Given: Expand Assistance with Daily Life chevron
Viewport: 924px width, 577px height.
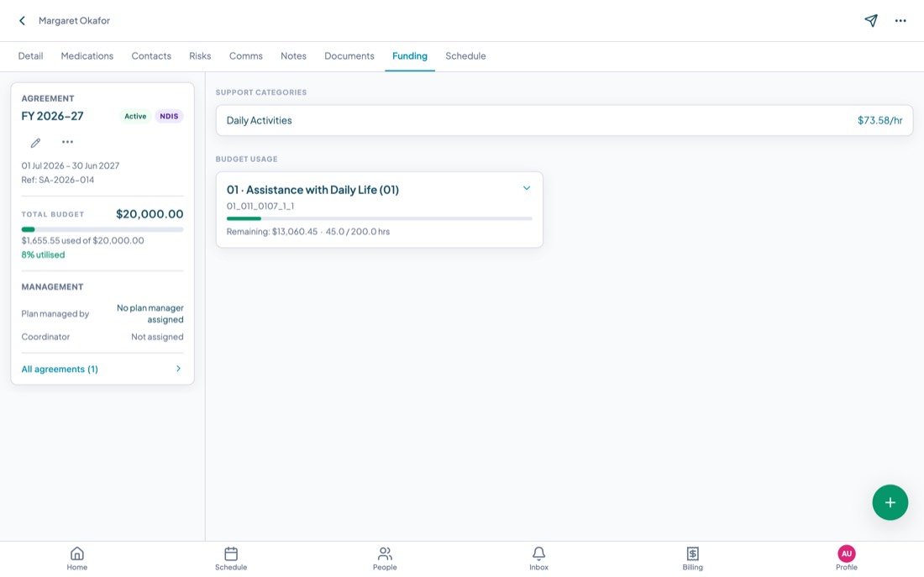Looking at the screenshot, I should tap(527, 188).
